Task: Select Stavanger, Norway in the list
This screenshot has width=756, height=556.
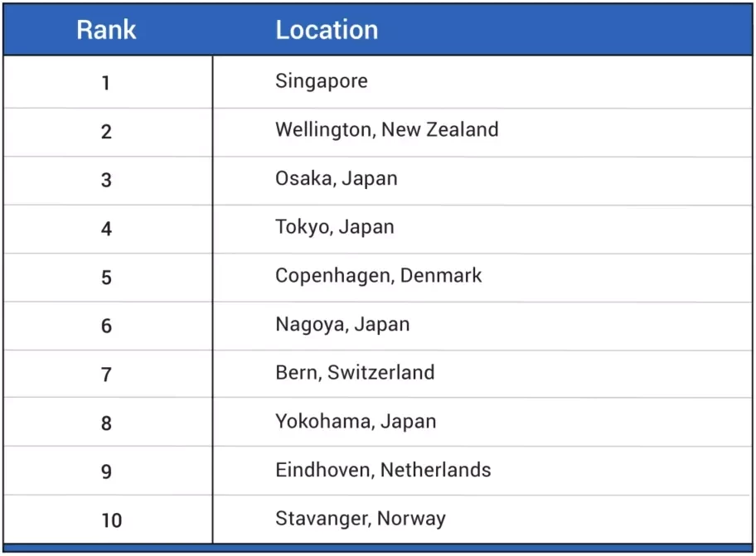Action: coord(361,519)
